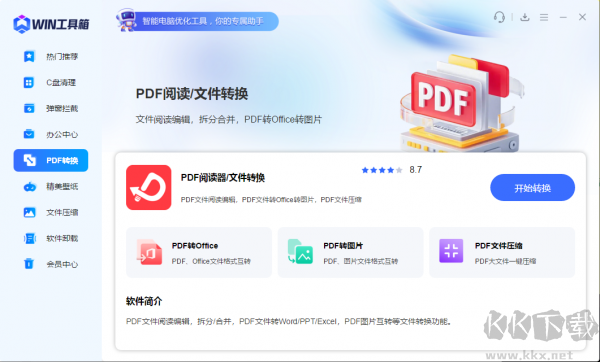Switch to 精美壁纸 section
This screenshot has width=600, height=362.
[x=62, y=187]
